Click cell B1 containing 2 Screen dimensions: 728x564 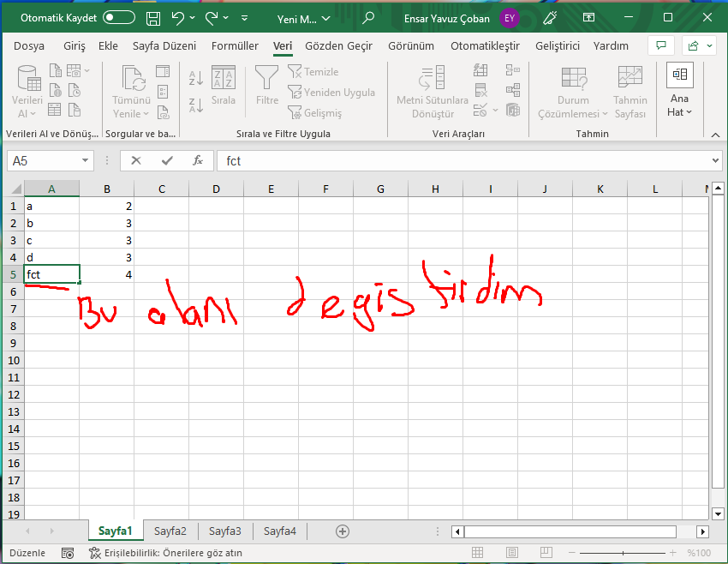pos(106,207)
